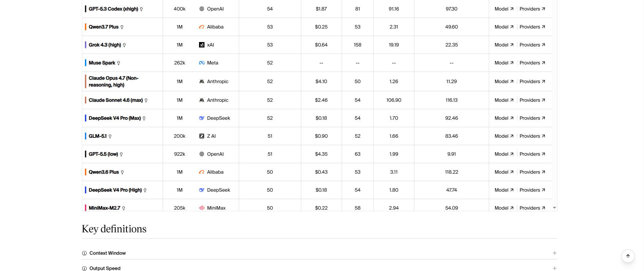Viewport: 644px width, 271px height.
Task: Open the Providers link for Grok 4.3 (high)
Action: (x=532, y=45)
